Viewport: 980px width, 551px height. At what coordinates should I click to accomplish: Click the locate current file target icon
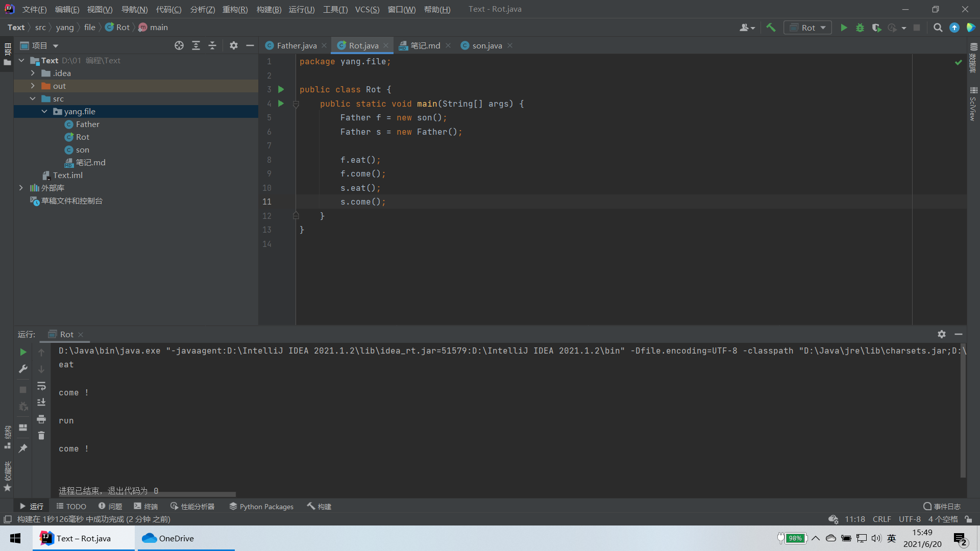(179, 45)
